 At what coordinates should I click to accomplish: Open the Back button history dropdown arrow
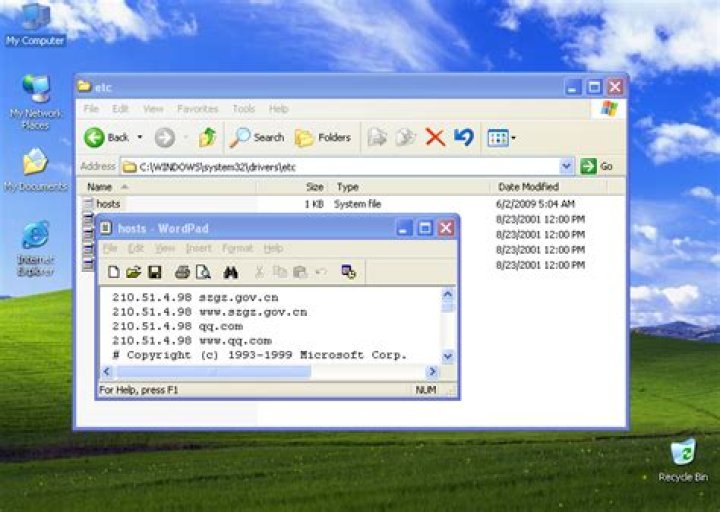(140, 137)
